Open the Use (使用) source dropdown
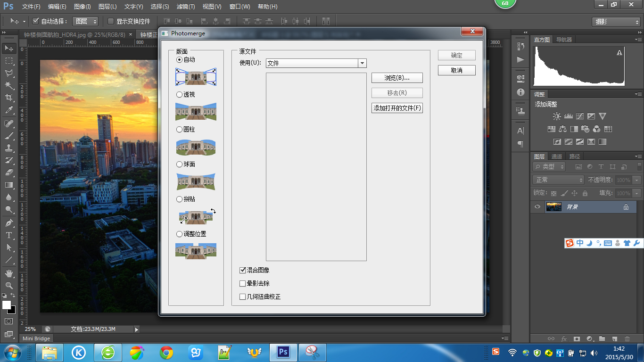 tap(316, 63)
